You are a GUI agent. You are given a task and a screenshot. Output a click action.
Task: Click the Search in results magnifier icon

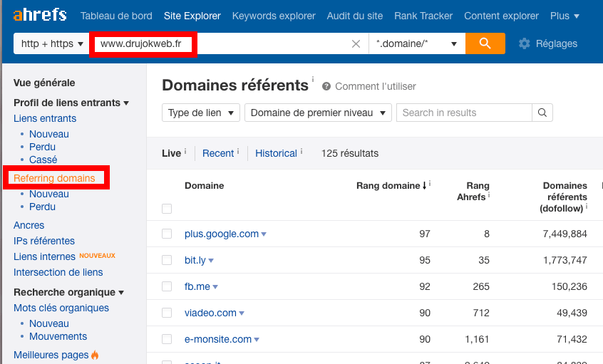[x=542, y=113]
